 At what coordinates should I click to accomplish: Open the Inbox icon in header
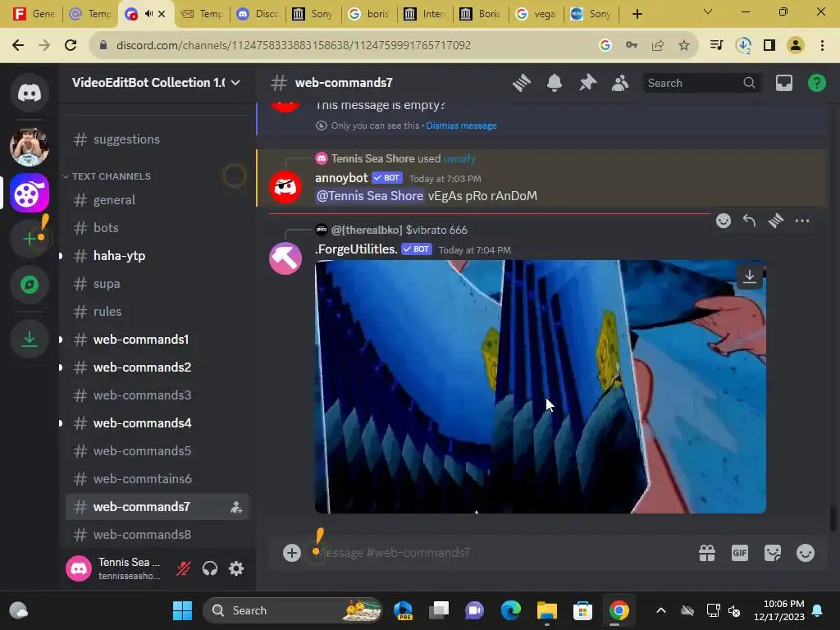(x=784, y=83)
